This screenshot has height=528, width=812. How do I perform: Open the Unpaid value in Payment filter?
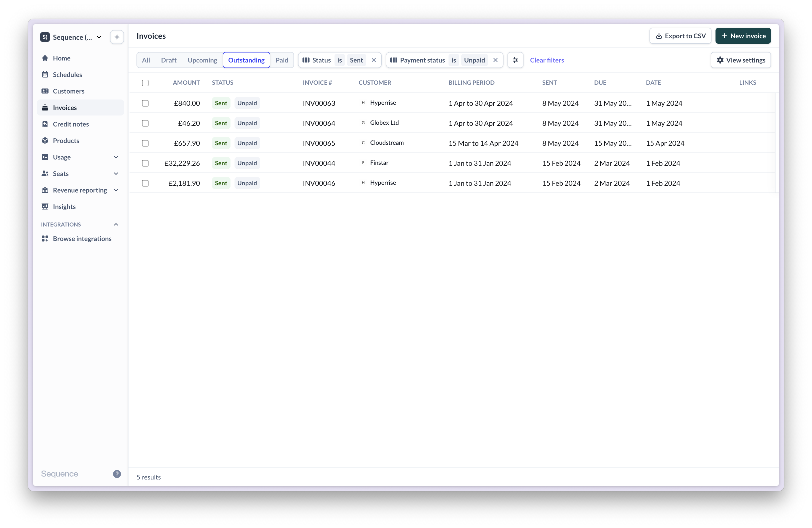click(474, 60)
